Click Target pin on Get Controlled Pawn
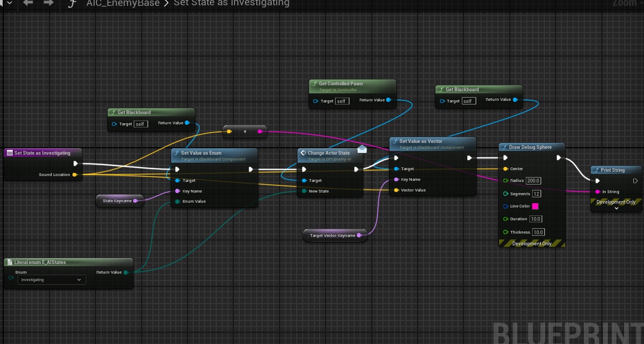Image resolution: width=644 pixels, height=344 pixels. click(316, 101)
